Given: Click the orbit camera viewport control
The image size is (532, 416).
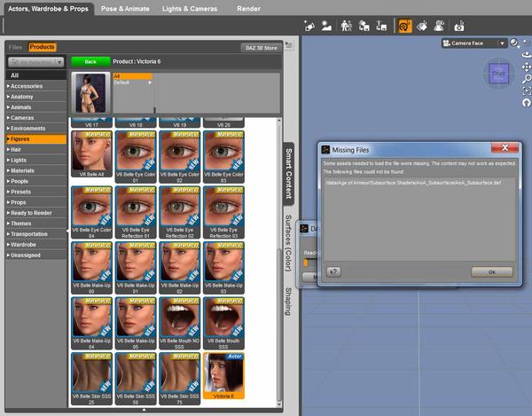Looking at the screenshot, I should 526,55.
